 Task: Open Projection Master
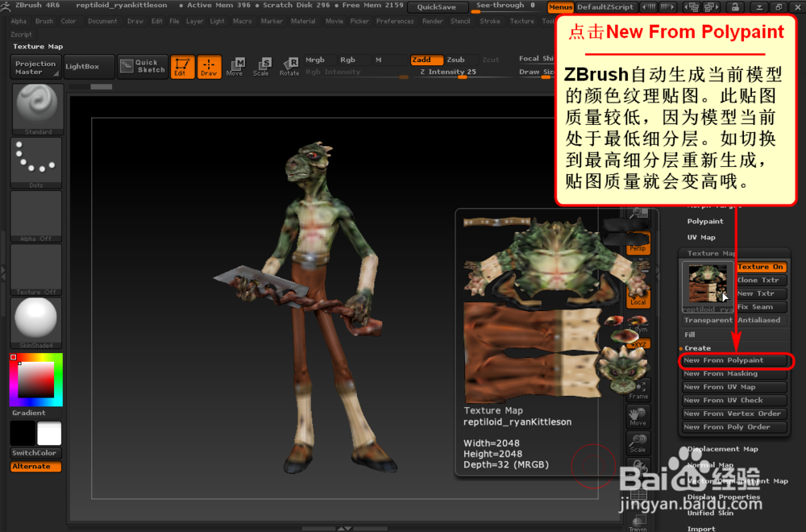click(x=36, y=68)
